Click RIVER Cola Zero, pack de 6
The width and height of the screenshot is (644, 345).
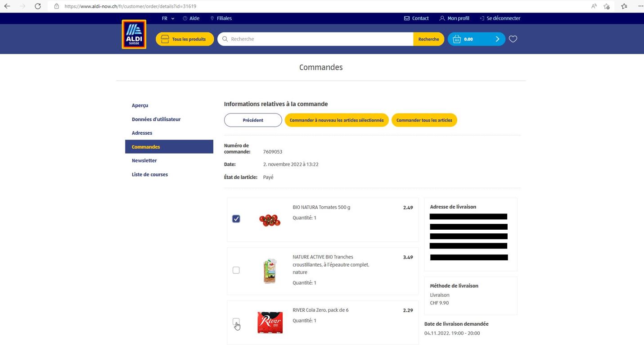coord(320,310)
